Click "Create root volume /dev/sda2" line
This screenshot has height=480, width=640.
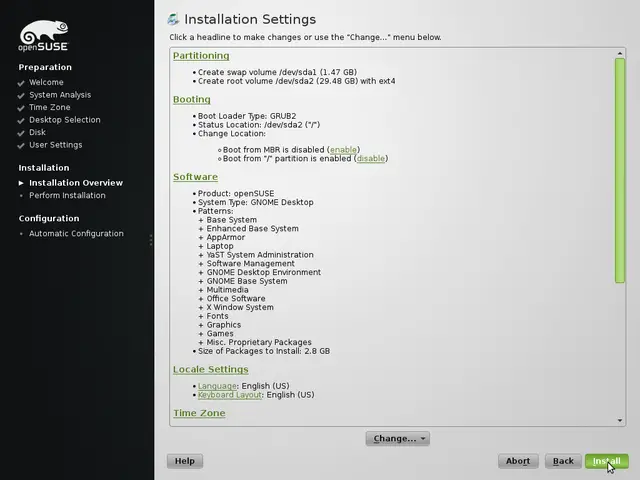click(296, 81)
